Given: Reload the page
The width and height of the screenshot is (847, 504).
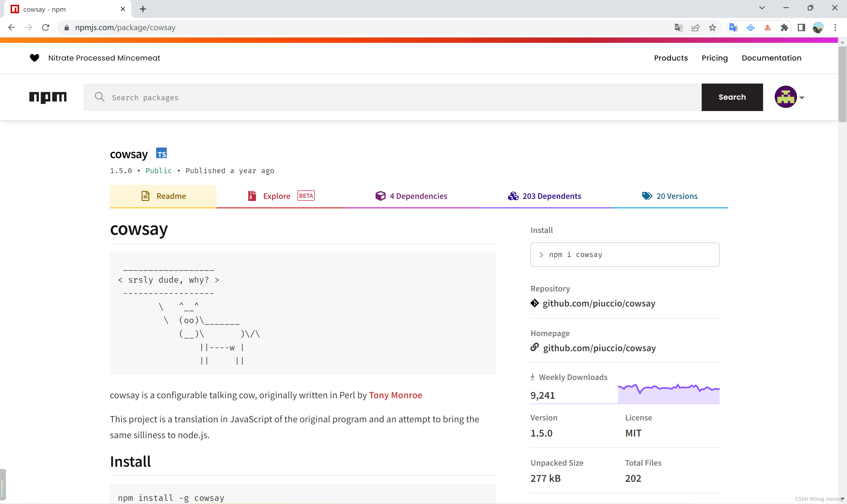Looking at the screenshot, I should click(46, 28).
